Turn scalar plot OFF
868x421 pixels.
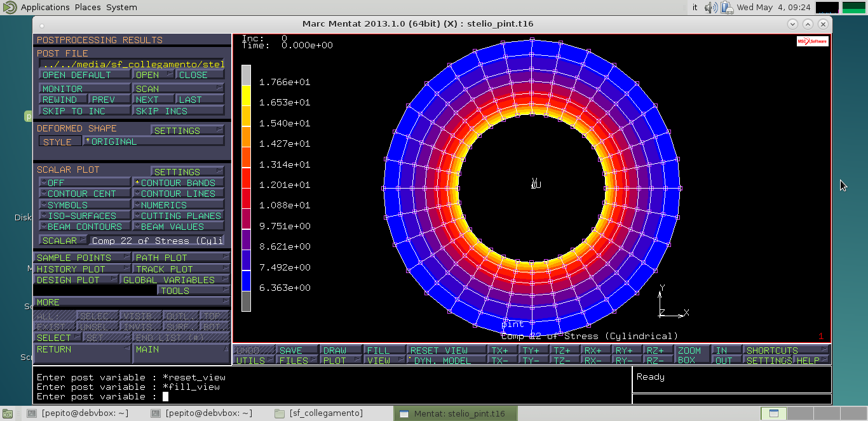[85, 183]
